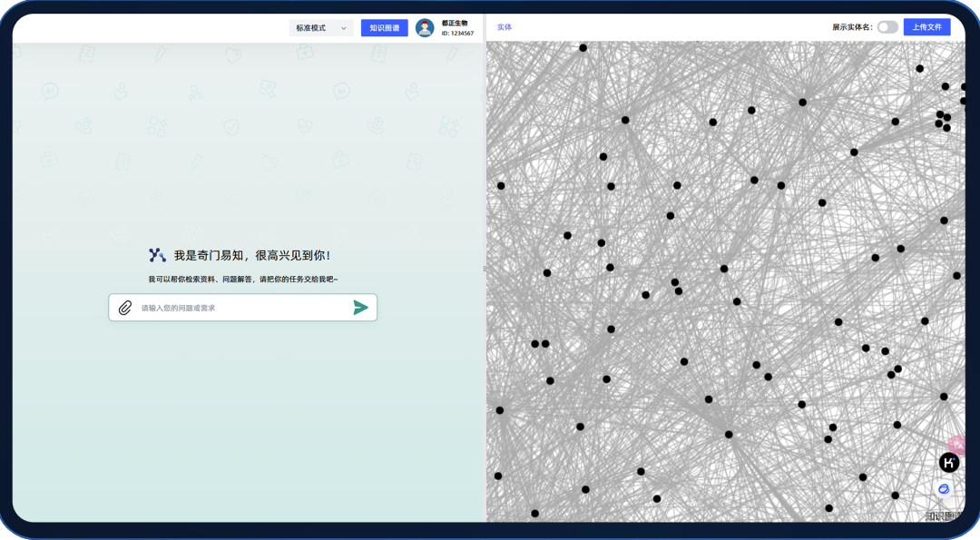The width and height of the screenshot is (980, 540).
Task: Enable the 展示实体名 switch
Action: (x=887, y=27)
